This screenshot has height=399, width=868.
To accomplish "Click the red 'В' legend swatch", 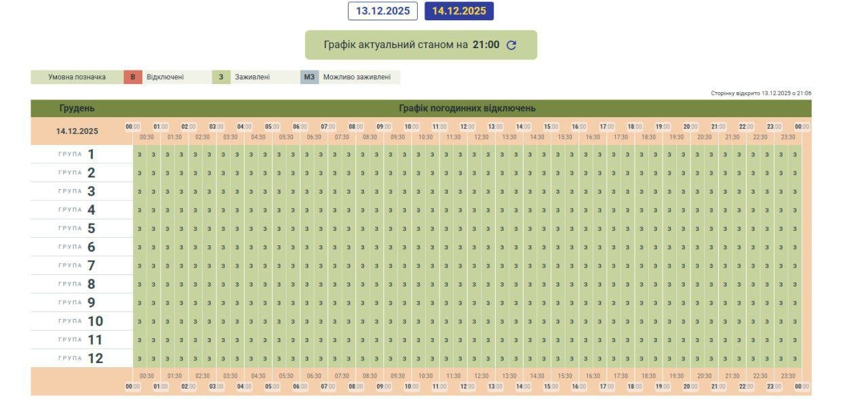I will click(132, 77).
